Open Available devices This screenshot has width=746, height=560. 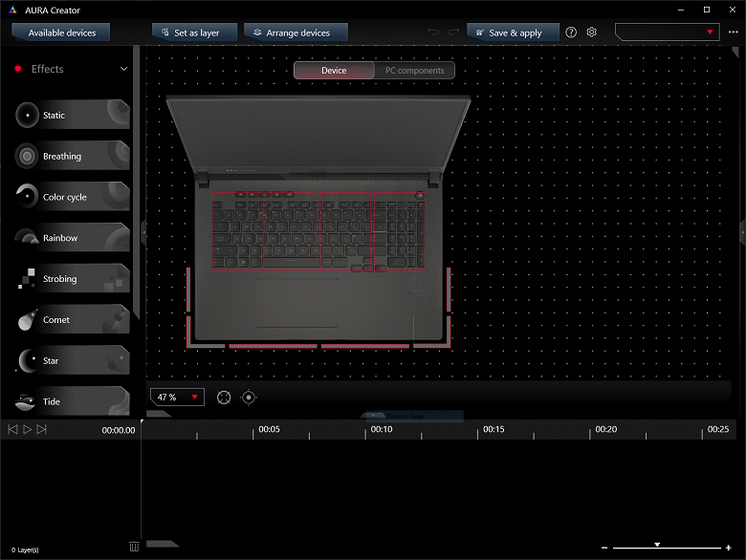point(61,32)
